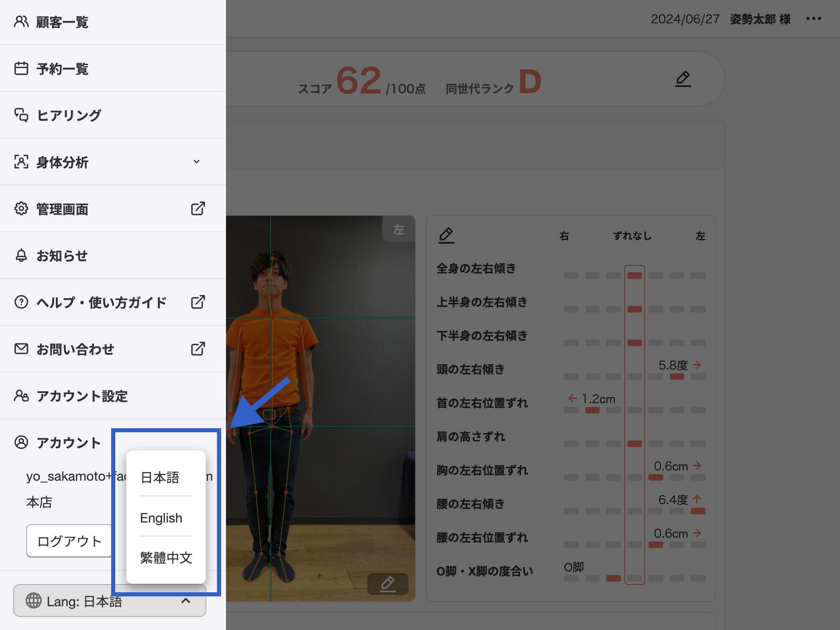Click the 2024/06/27 date in header

(685, 19)
